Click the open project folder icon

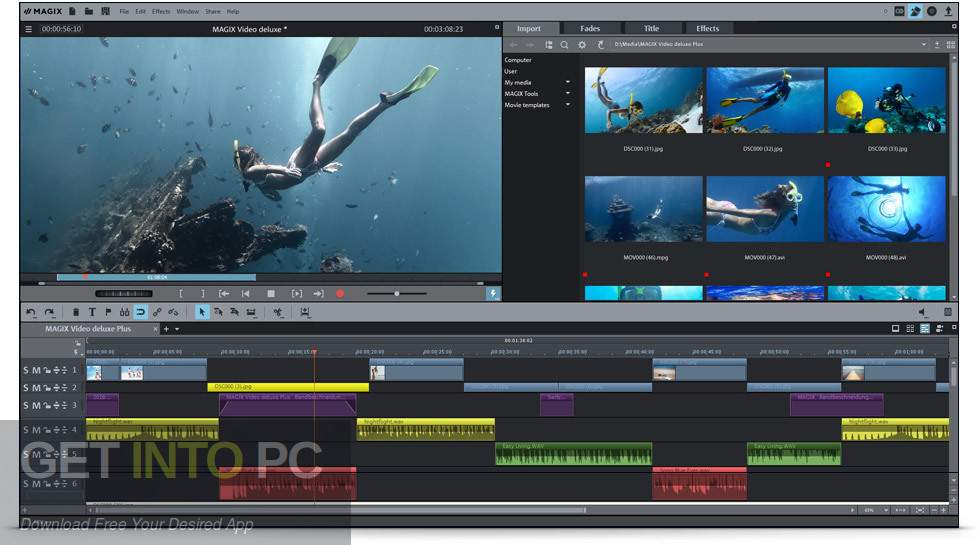click(89, 11)
